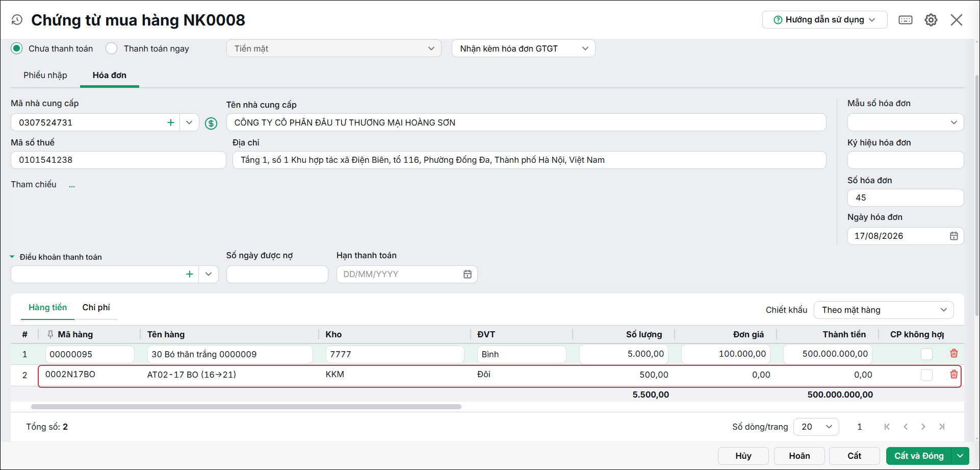This screenshot has height=470, width=980.
Task: Click the Tên nhà cung cấp field
Action: 526,122
